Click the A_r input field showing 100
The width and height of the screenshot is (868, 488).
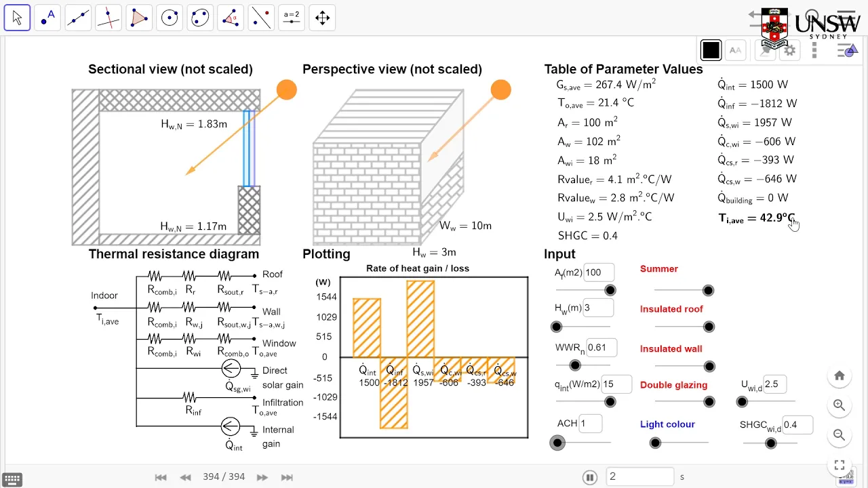pyautogui.click(x=599, y=272)
